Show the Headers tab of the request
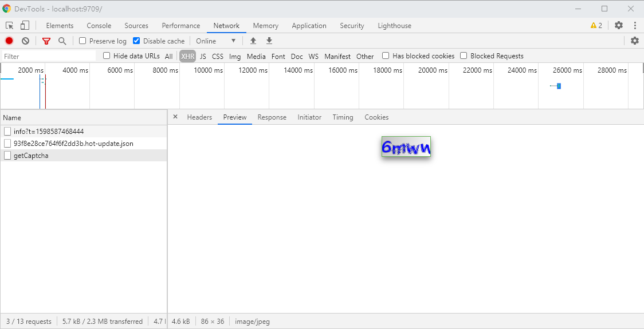The width and height of the screenshot is (644, 329). coord(199,117)
